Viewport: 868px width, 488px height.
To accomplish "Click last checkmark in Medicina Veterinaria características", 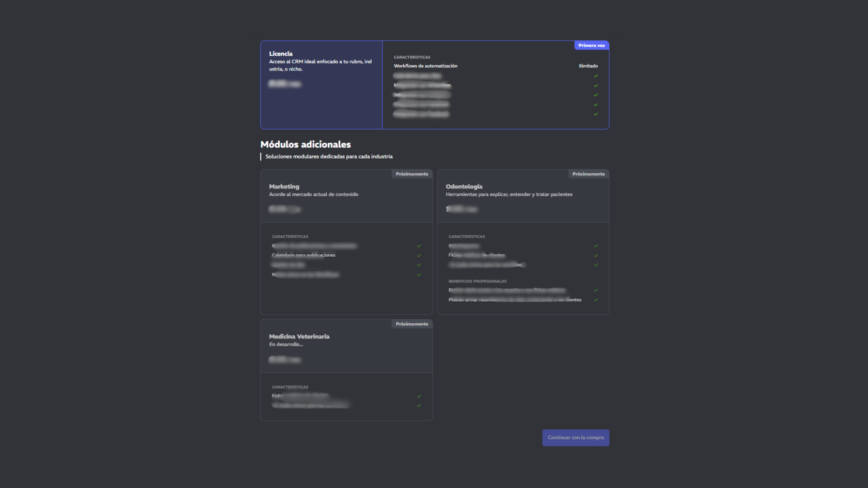I will tap(419, 405).
